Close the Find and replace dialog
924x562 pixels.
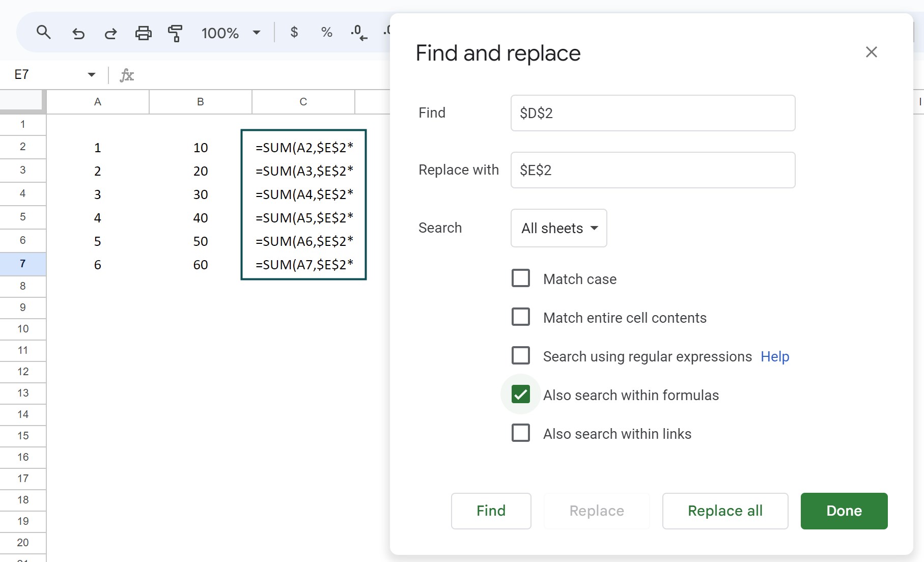(x=871, y=52)
